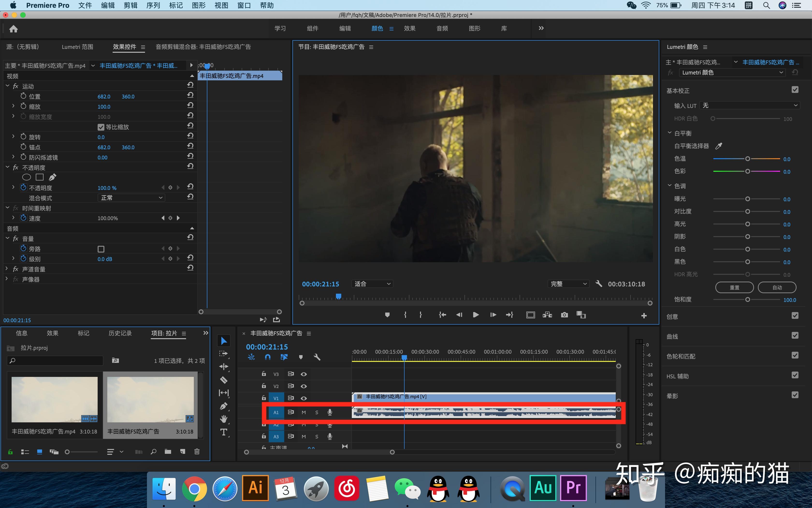
Task: Toggle audio Bypass checkbox
Action: (x=101, y=249)
